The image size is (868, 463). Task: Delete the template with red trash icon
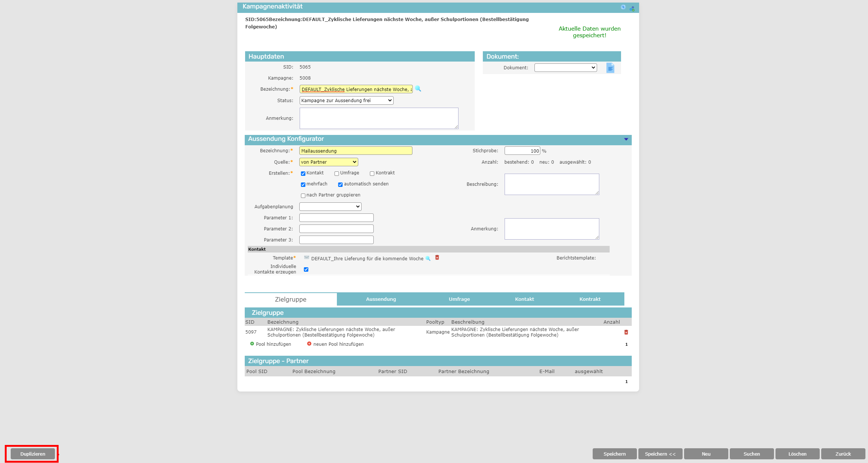click(x=437, y=258)
